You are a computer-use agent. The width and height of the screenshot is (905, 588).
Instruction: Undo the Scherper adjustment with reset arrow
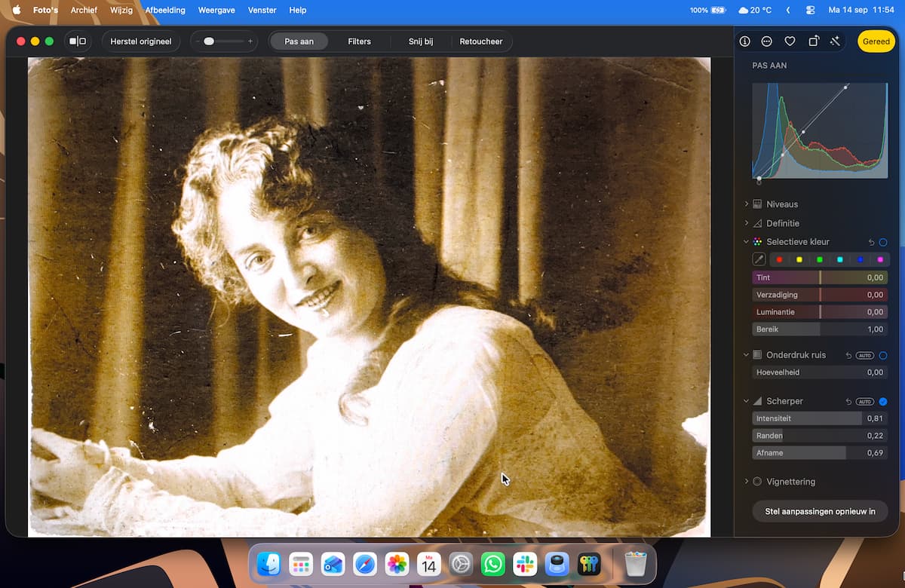[848, 402]
